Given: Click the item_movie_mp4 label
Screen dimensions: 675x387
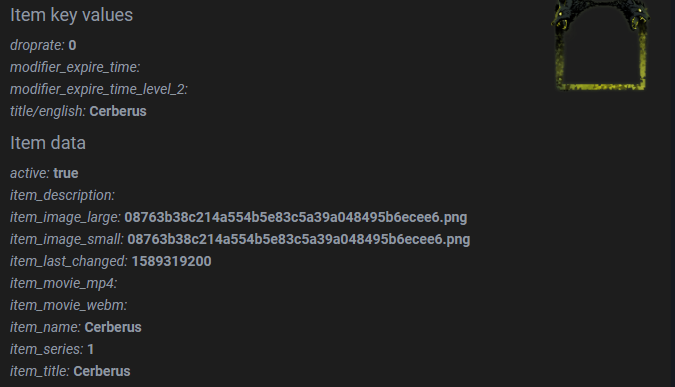Looking at the screenshot, I should (x=63, y=283).
